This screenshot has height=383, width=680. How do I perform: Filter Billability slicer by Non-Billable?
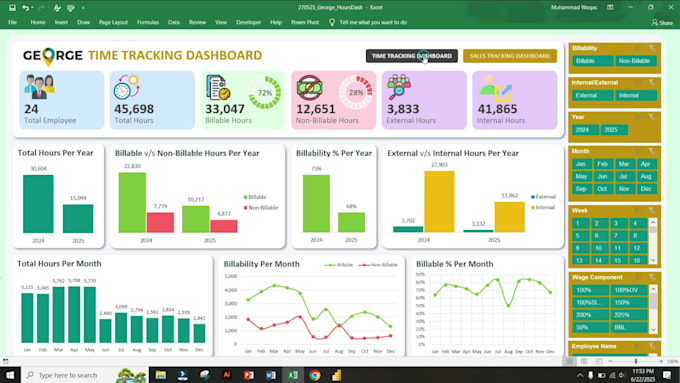[635, 61]
